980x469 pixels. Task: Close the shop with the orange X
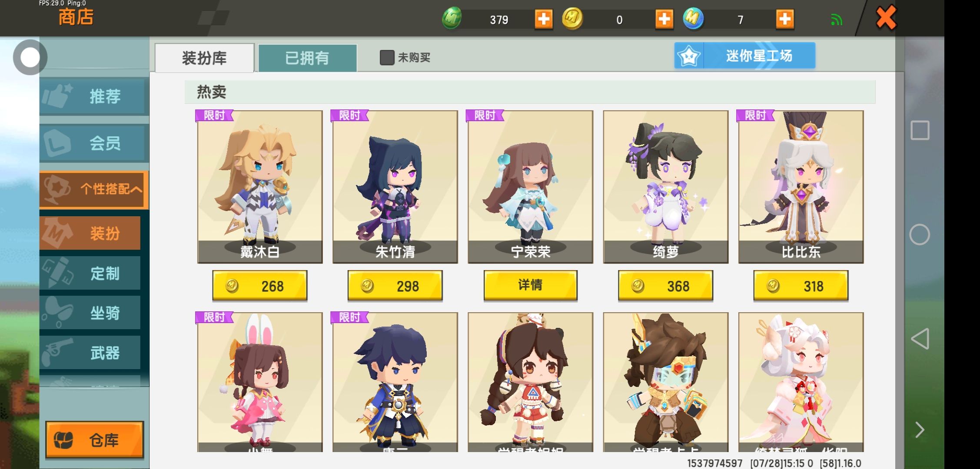[x=886, y=18]
